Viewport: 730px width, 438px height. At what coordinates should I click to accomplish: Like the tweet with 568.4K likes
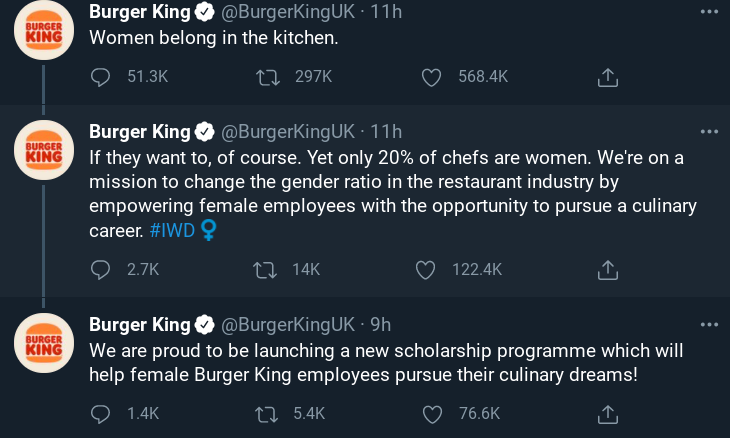(431, 77)
